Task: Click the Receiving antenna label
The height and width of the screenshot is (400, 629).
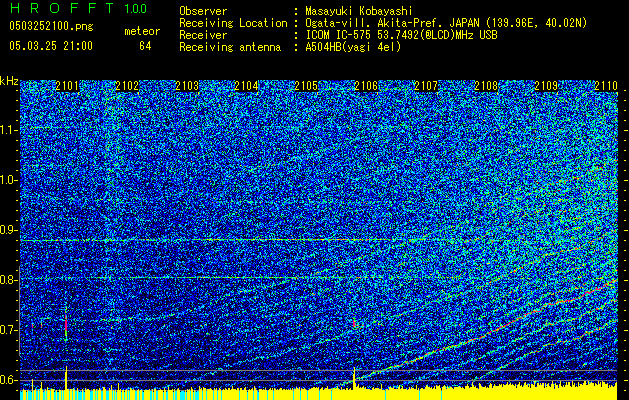Action: click(230, 47)
